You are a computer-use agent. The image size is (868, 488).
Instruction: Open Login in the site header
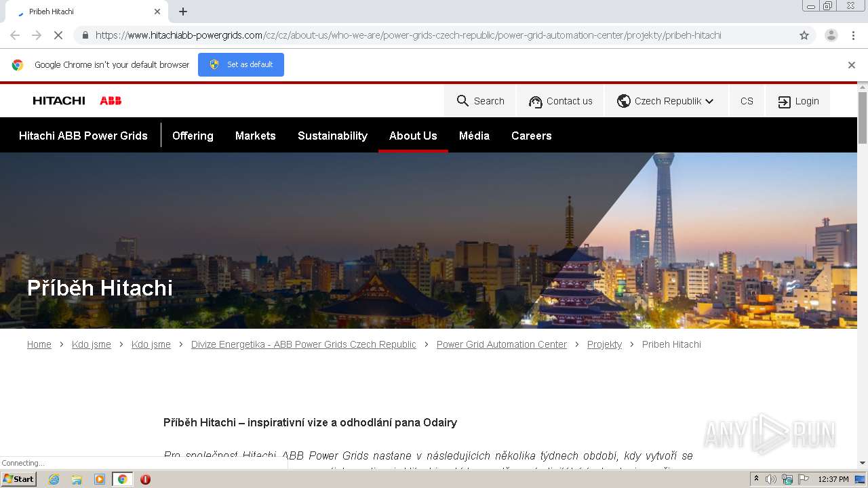[798, 101]
